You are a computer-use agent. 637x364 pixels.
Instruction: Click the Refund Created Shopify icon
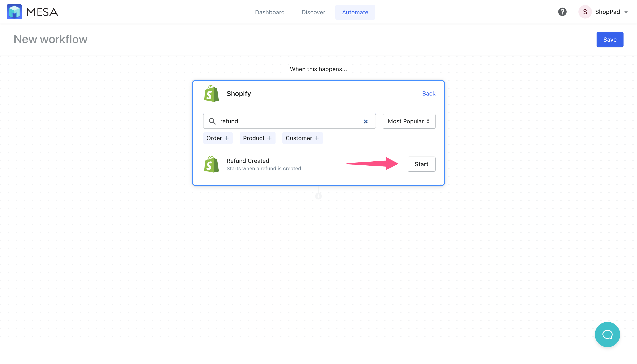211,164
